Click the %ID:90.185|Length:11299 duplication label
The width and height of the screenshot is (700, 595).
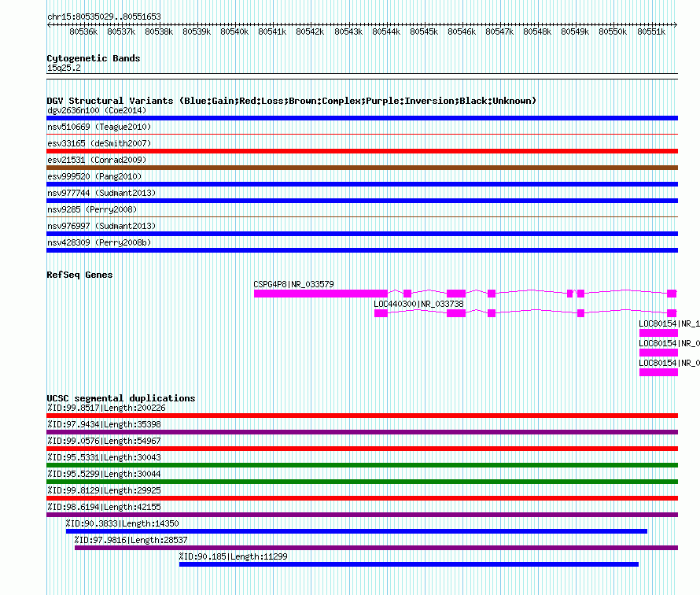(233, 556)
